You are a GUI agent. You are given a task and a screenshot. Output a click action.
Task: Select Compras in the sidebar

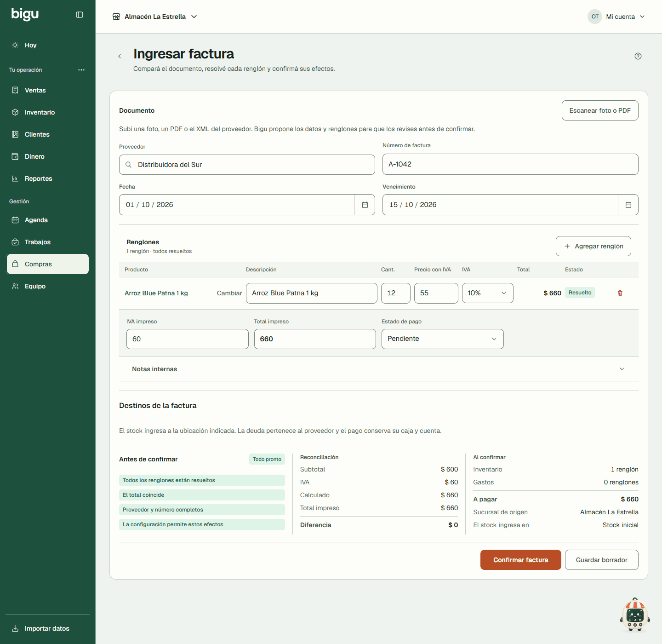point(48,264)
